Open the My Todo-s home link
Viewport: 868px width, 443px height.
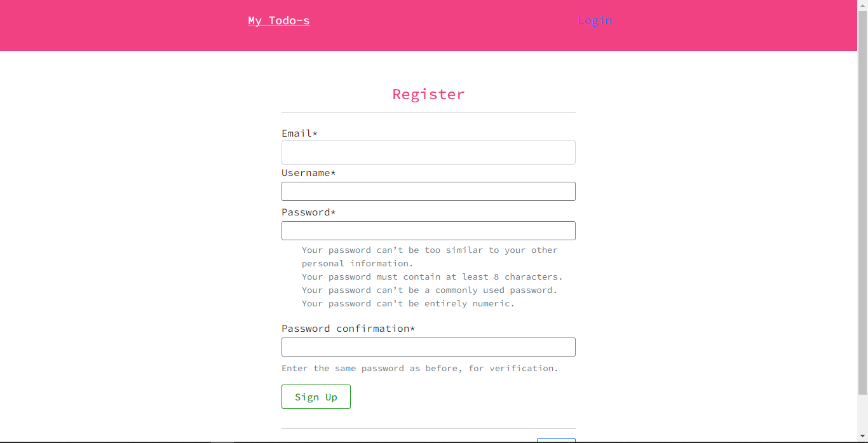278,20
